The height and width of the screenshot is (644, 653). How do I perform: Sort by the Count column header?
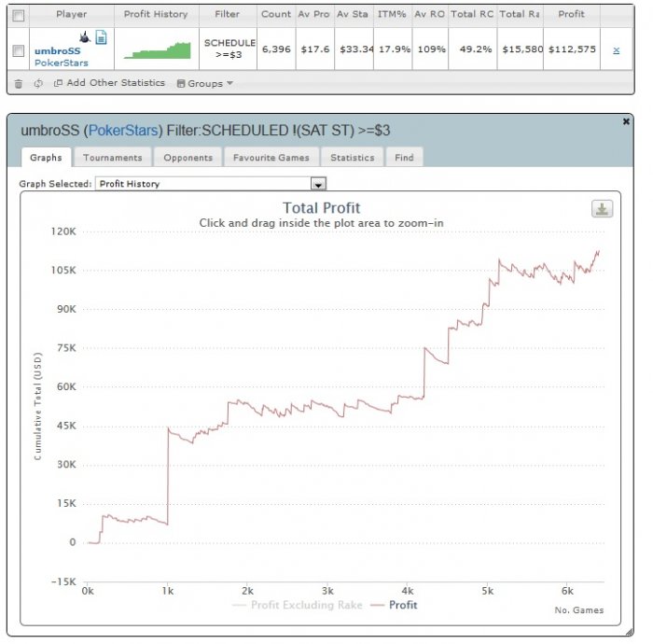[276, 14]
